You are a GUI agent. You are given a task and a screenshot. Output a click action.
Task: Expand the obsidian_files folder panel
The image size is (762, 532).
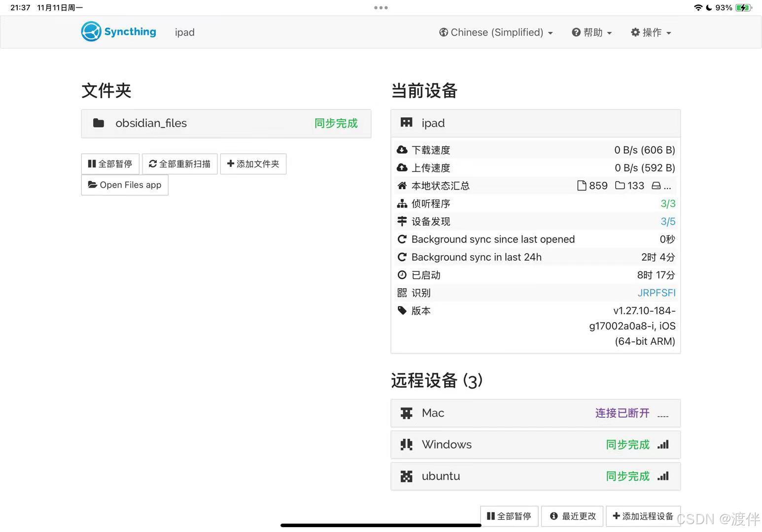tap(226, 123)
